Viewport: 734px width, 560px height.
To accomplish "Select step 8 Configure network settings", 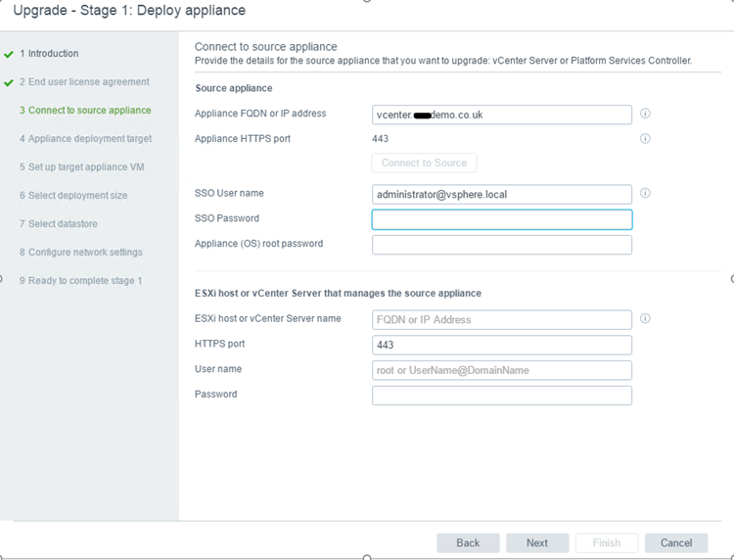I will (81, 252).
